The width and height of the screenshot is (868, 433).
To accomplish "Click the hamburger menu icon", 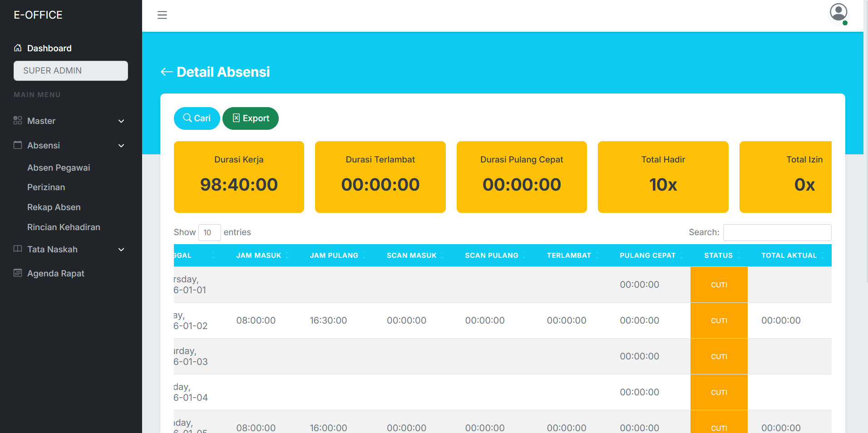I will [x=162, y=15].
